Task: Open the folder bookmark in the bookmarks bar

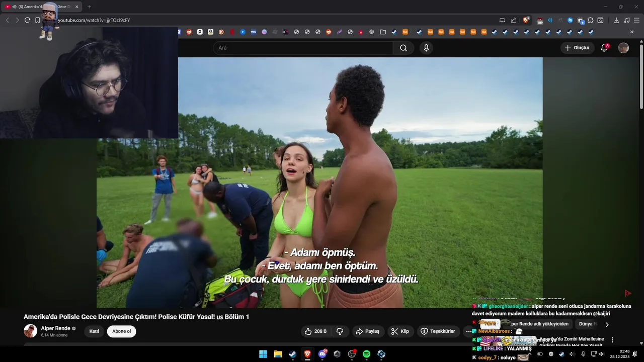Action: click(x=383, y=32)
